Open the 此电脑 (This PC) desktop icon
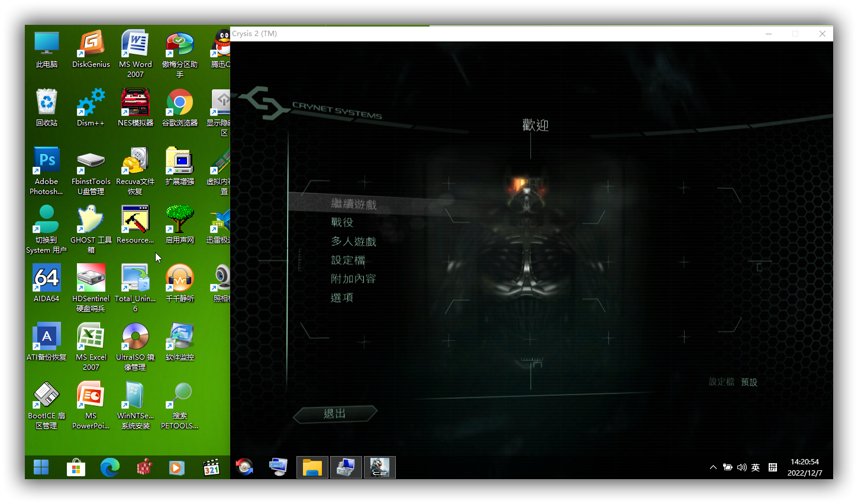 [x=47, y=49]
